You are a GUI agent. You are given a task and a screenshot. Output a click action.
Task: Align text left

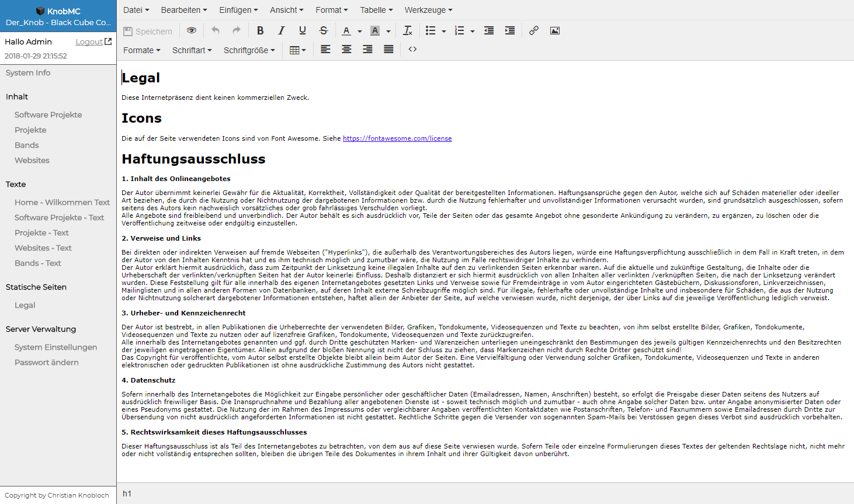325,49
